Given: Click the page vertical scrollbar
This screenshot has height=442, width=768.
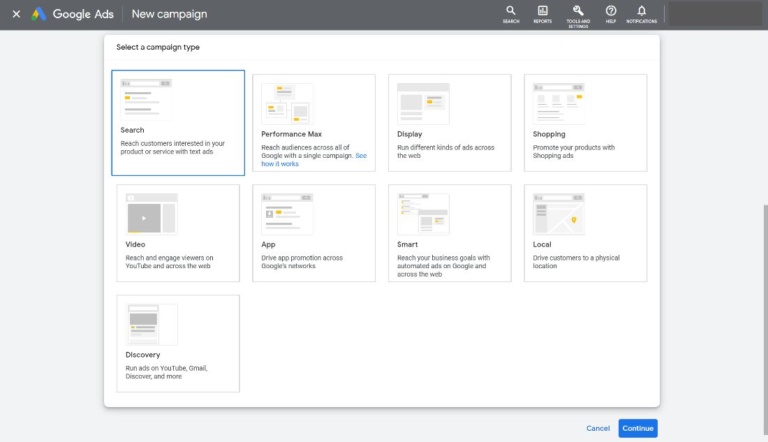Looking at the screenshot, I should [765, 319].
